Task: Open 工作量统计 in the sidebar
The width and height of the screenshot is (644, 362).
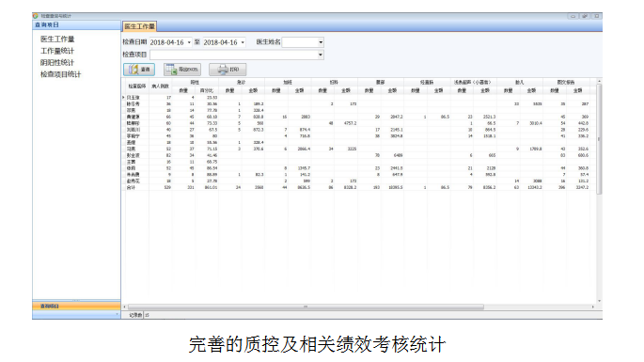Action: pyautogui.click(x=57, y=51)
